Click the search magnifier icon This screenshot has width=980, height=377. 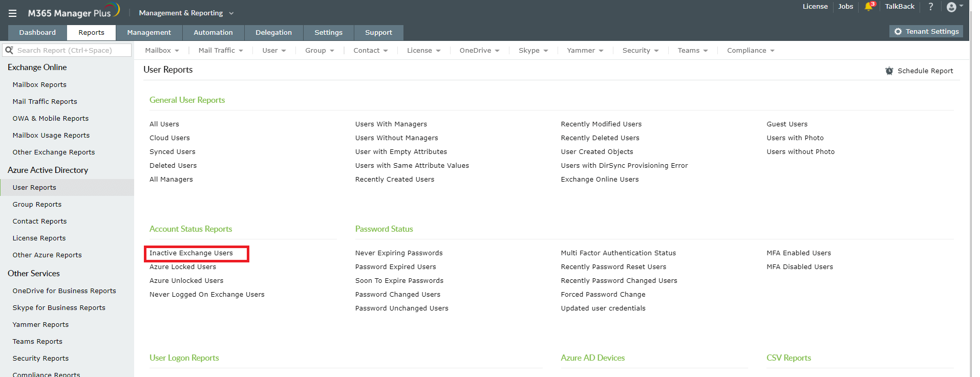click(x=9, y=50)
